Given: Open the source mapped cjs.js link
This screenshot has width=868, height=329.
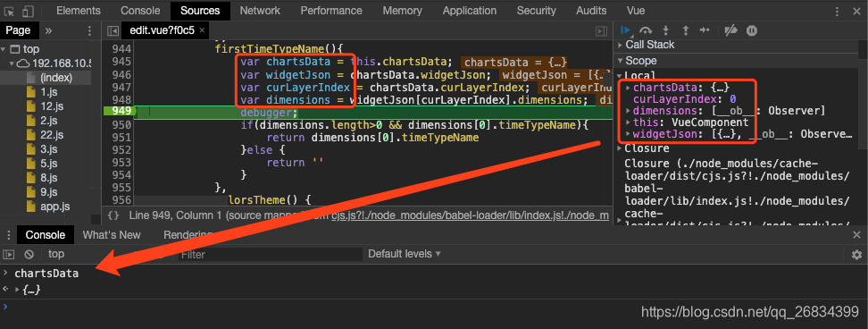Looking at the screenshot, I should coord(470,215).
